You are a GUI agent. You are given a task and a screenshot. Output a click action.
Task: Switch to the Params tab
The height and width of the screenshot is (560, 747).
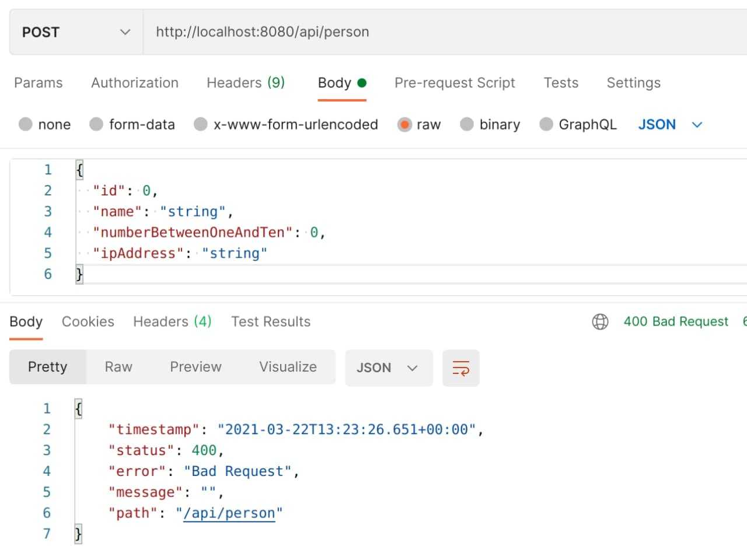(38, 83)
